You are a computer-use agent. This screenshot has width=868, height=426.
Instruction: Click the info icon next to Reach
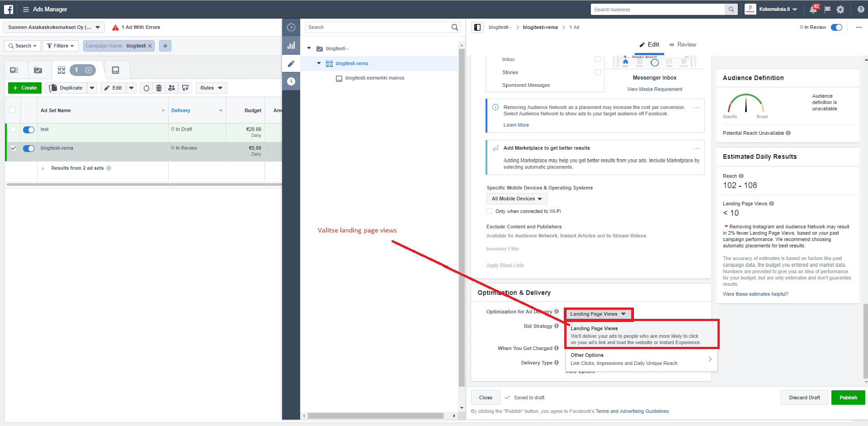point(741,176)
